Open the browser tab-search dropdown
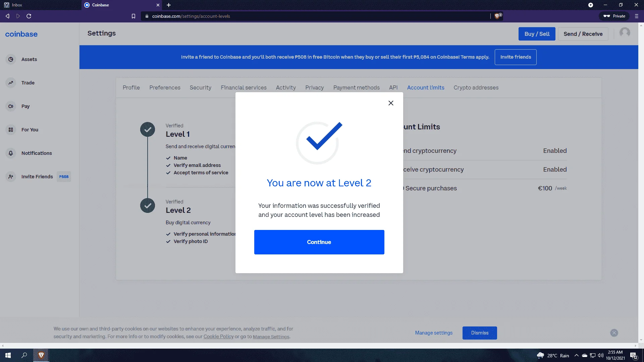 pyautogui.click(x=591, y=5)
